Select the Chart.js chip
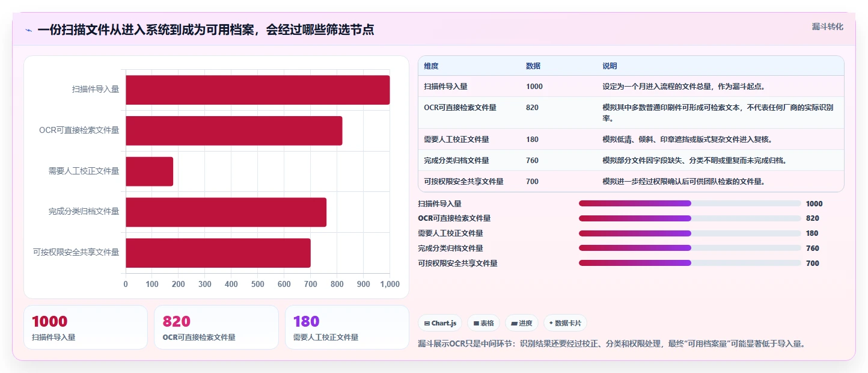The width and height of the screenshot is (868, 373). tap(440, 323)
